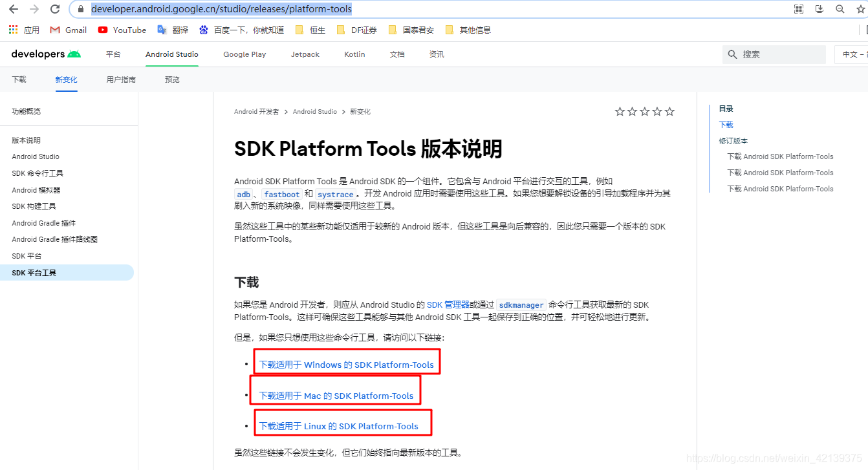Open the 中文 language dropdown
Viewport: 868px width, 470px height.
pos(851,54)
